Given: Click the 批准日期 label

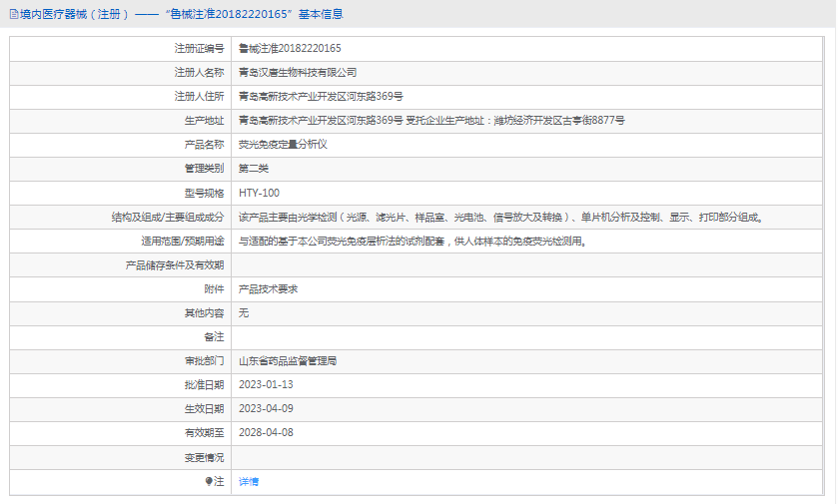Looking at the screenshot, I should click(x=204, y=385).
